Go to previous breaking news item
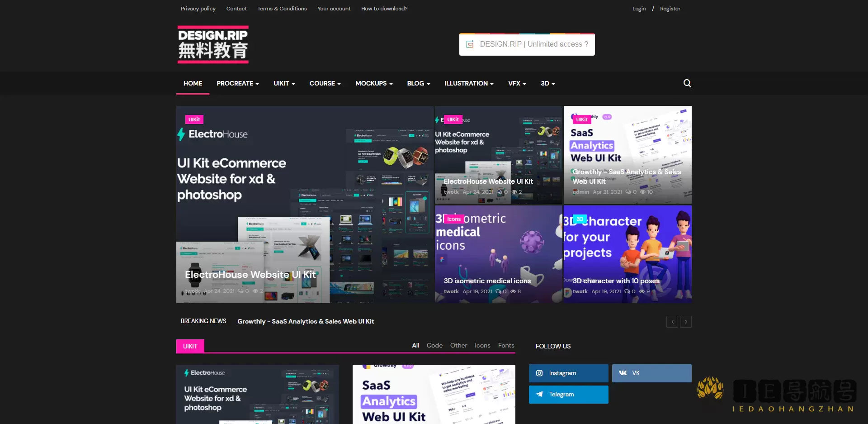 (672, 322)
